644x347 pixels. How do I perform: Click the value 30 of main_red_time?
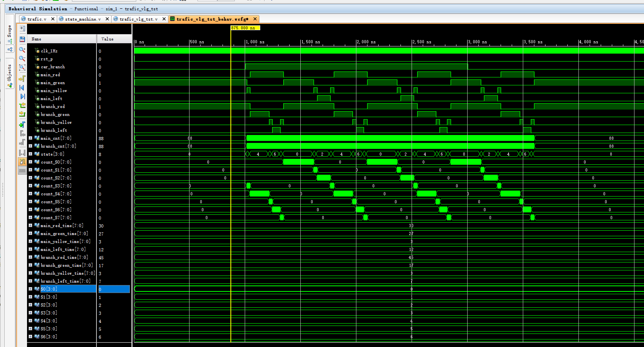[x=101, y=226]
